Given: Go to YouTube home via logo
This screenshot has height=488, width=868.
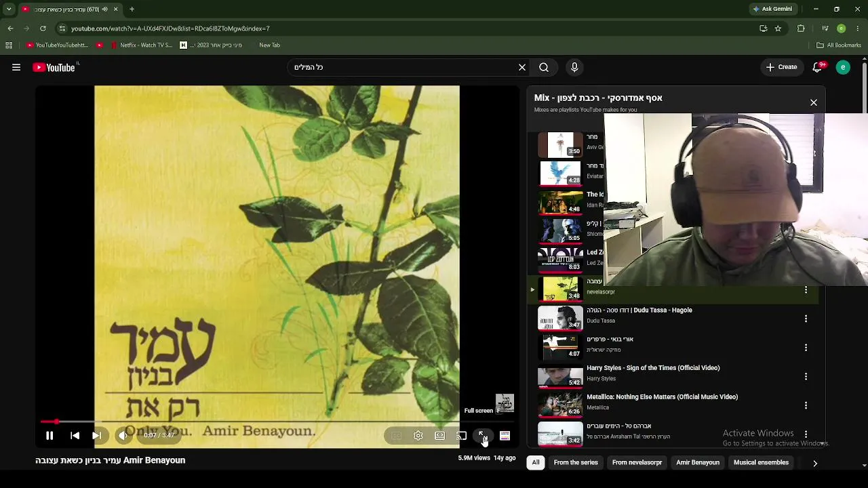Looking at the screenshot, I should tap(54, 67).
